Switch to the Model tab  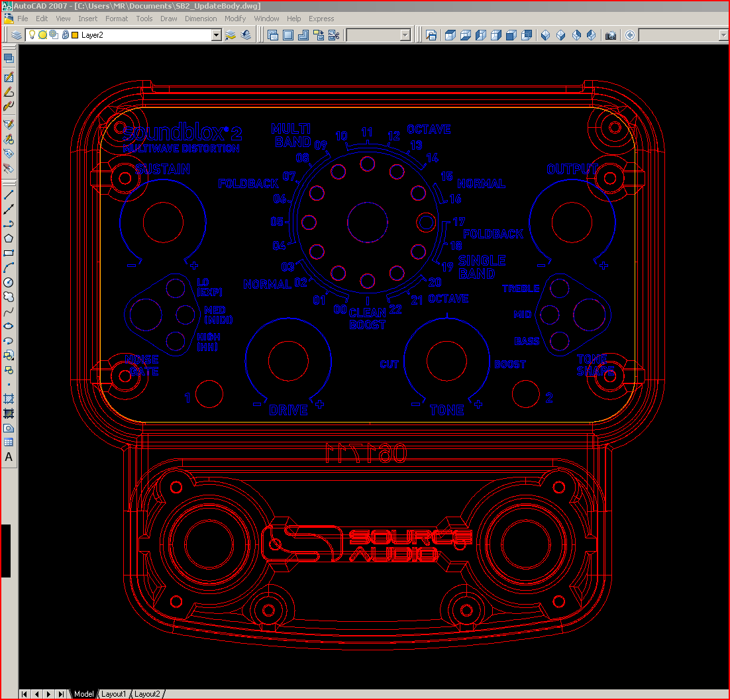[x=84, y=694]
